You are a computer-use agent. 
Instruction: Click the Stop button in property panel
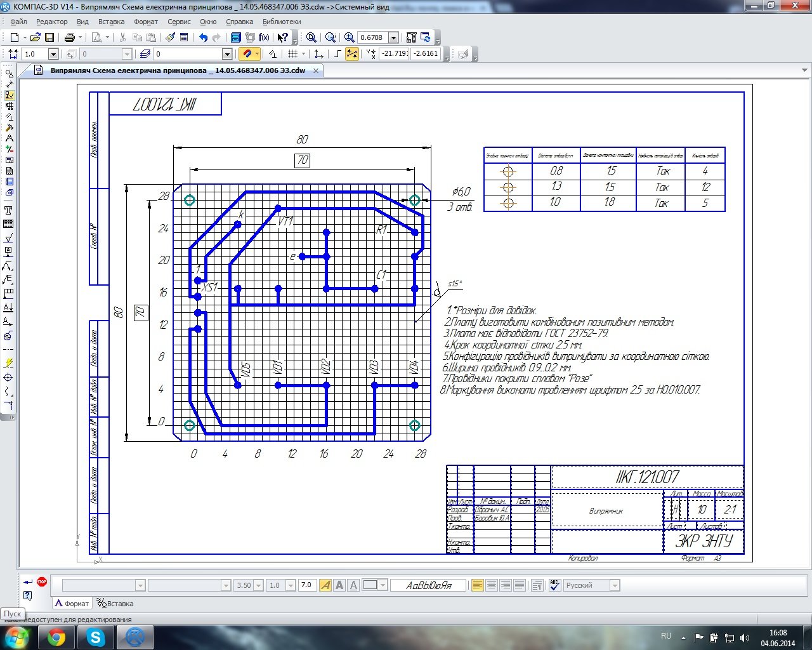[x=42, y=581]
